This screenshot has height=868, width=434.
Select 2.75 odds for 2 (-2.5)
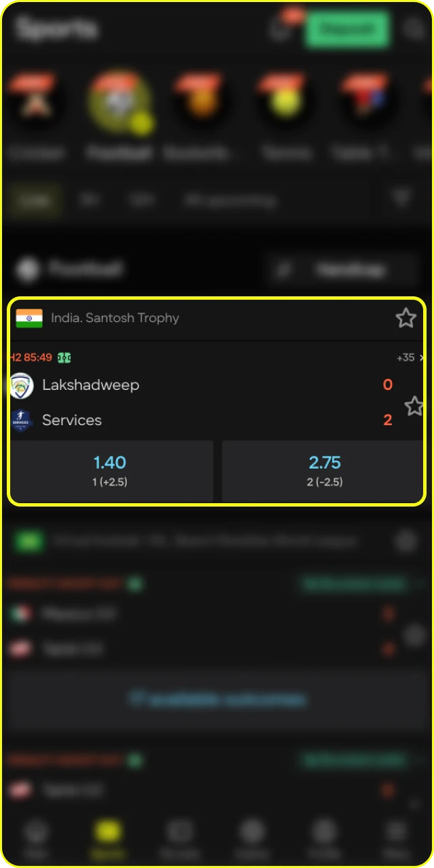click(323, 471)
